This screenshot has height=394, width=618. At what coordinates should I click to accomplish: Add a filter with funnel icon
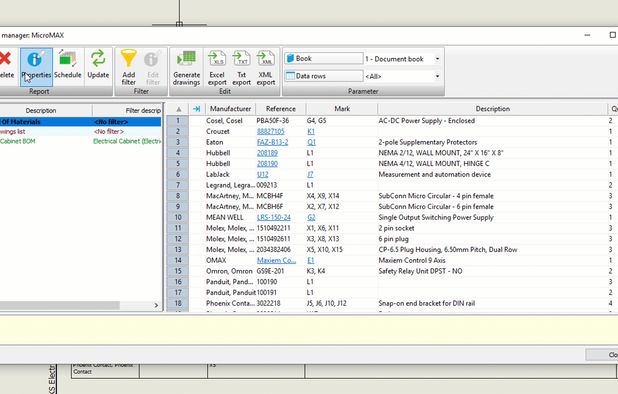pos(128,59)
